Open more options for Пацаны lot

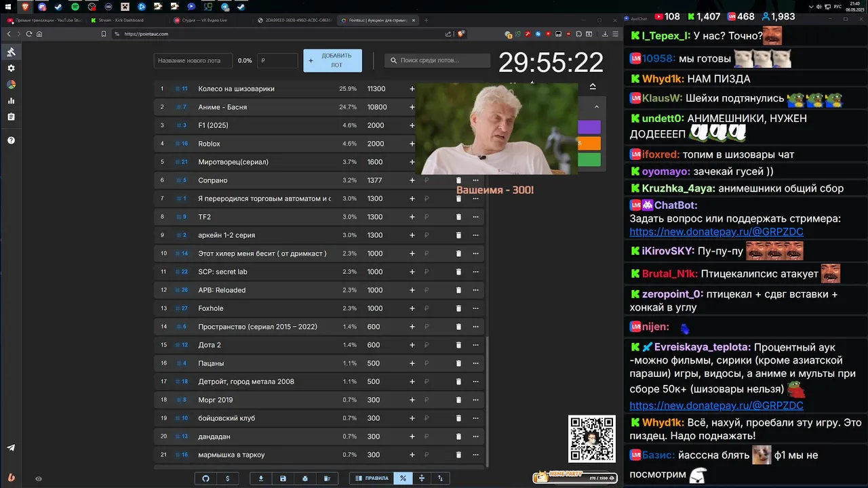point(476,363)
